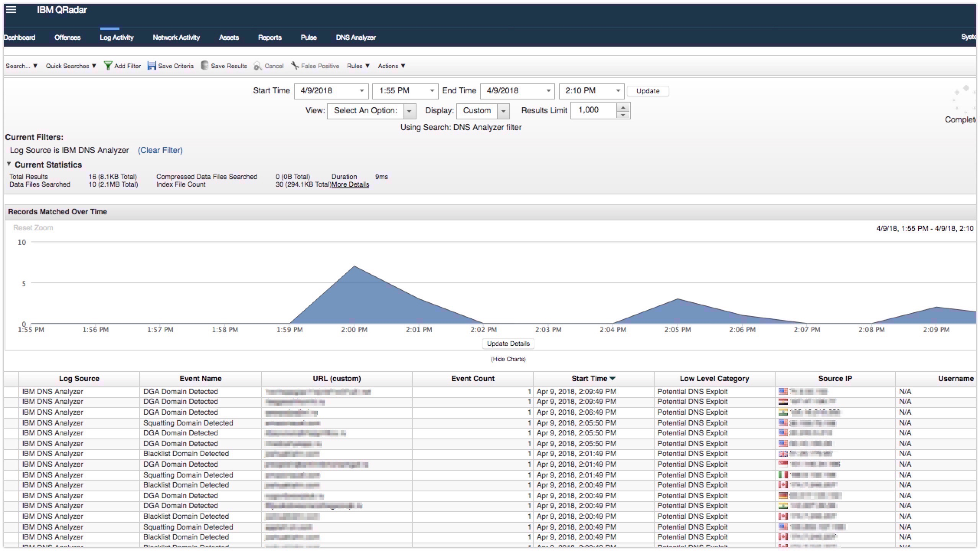Expand the Quick Searches menu
The width and height of the screenshot is (980, 551).
click(71, 66)
